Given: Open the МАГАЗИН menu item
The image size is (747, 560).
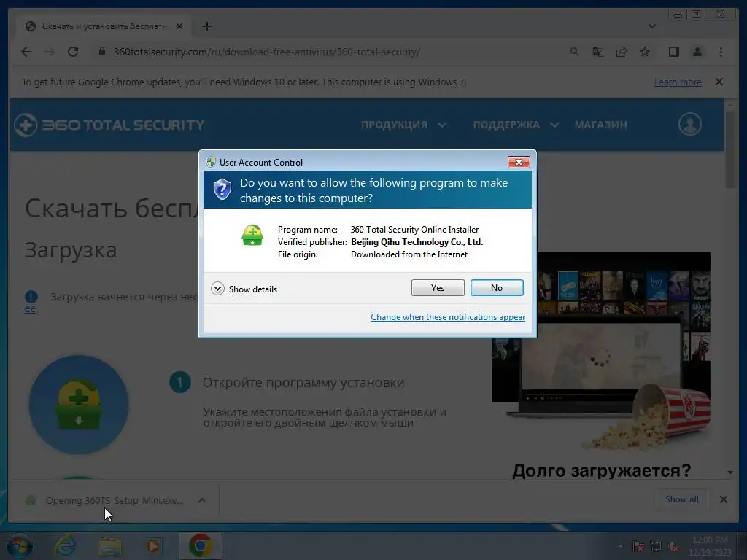Looking at the screenshot, I should coord(600,125).
